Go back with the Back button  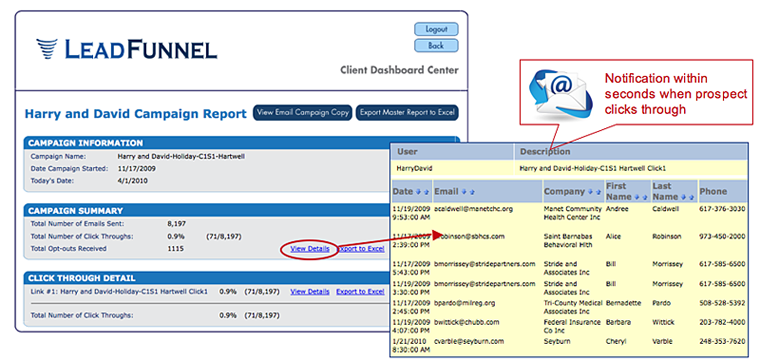point(436,46)
